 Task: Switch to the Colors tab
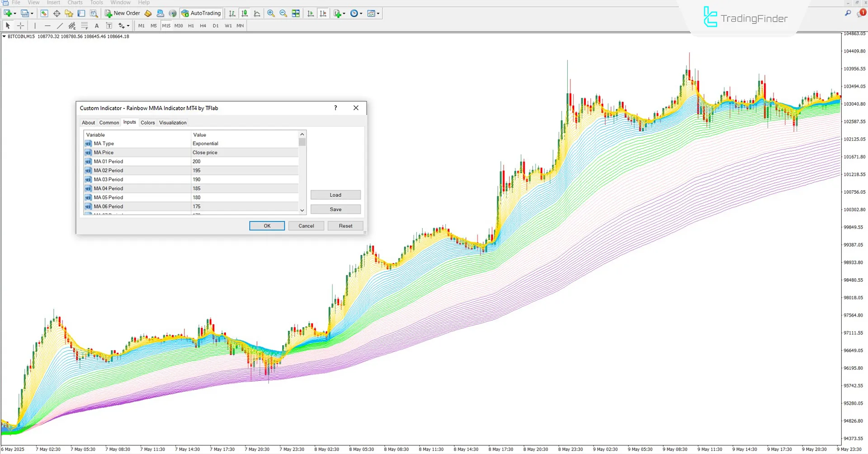[147, 122]
